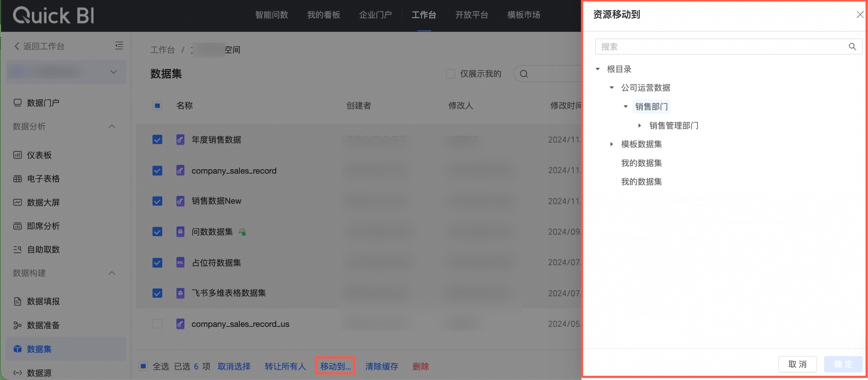Open 即席分析 via its icon
This screenshot has height=380, width=868.
tap(17, 226)
